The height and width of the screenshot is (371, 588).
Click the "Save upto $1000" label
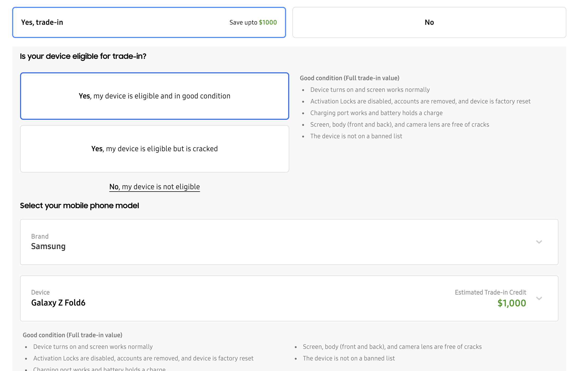click(253, 22)
